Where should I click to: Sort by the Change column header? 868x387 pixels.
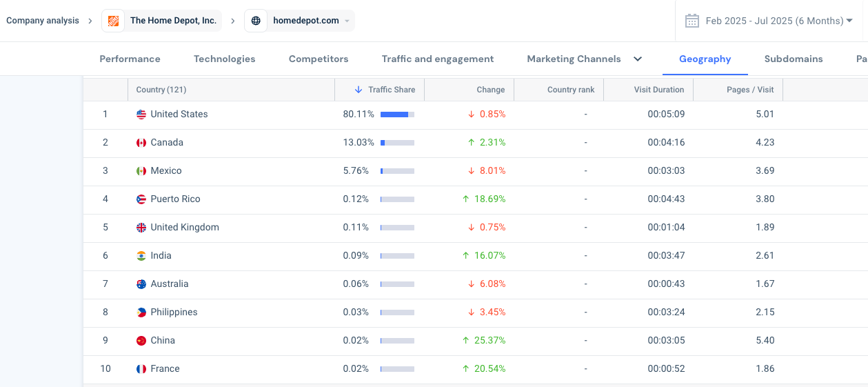pos(491,90)
